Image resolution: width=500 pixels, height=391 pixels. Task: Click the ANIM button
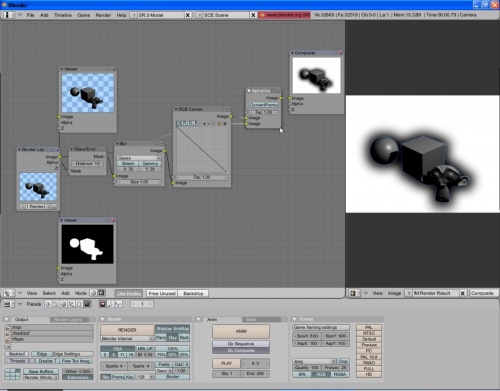point(241,331)
